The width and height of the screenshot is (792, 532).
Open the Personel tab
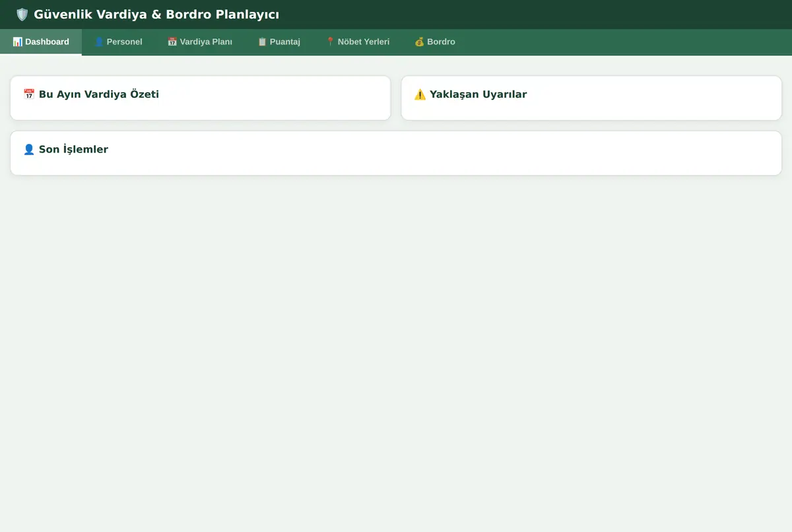[118, 42]
